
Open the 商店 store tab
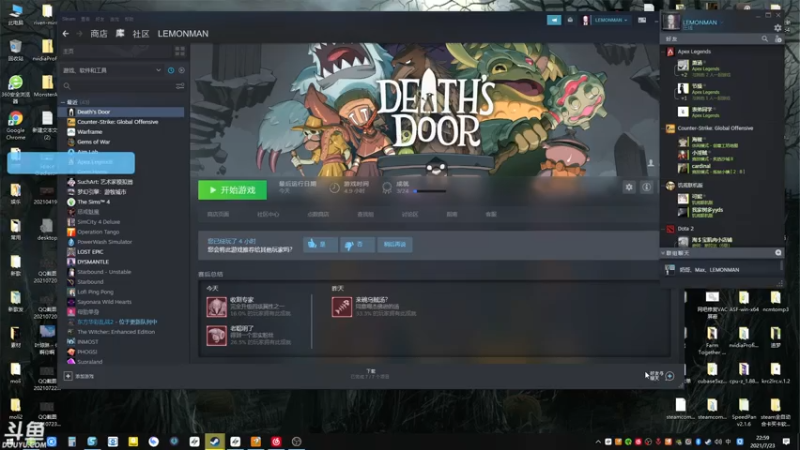tap(99, 34)
